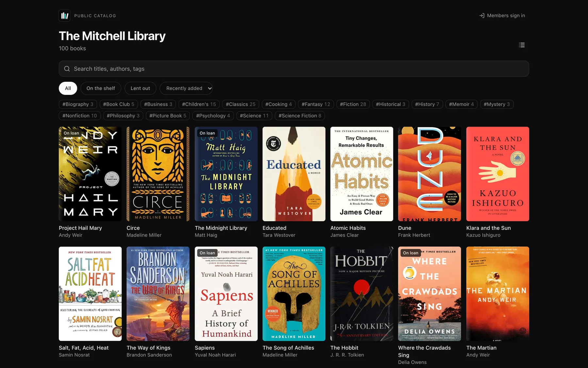
Task: Click author name Yuval Noah Harari
Action: tap(215, 355)
